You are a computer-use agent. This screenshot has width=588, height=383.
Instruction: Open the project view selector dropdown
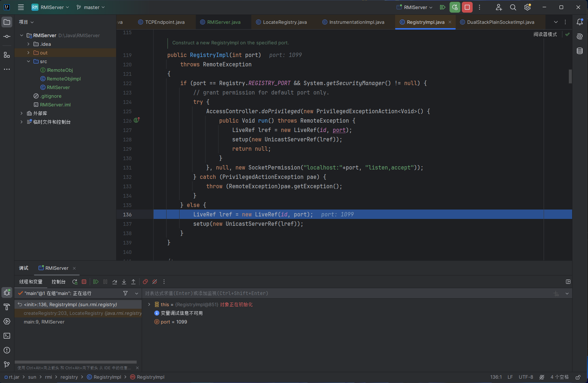26,22
